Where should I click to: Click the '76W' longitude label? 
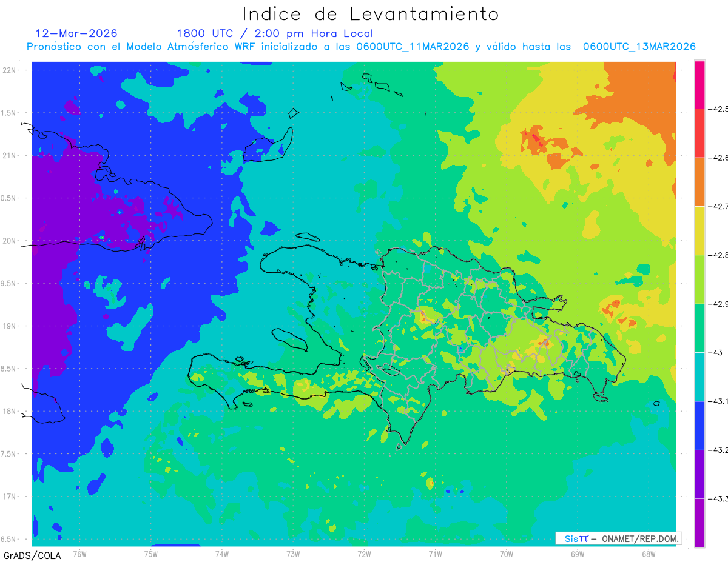(x=79, y=554)
